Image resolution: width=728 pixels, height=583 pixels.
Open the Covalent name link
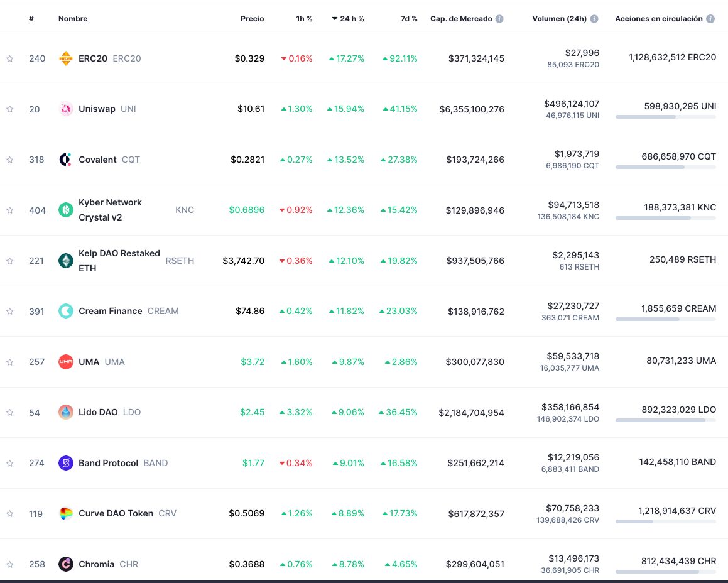click(97, 160)
